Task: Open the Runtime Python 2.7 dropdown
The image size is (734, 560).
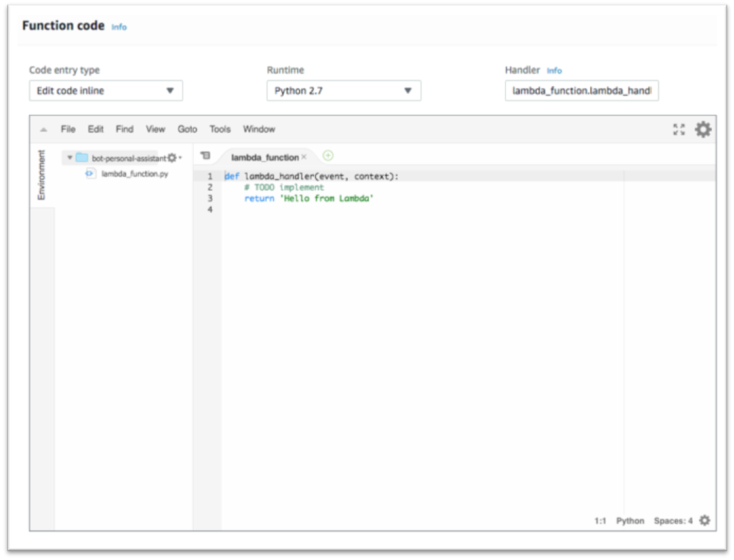Action: tap(344, 91)
